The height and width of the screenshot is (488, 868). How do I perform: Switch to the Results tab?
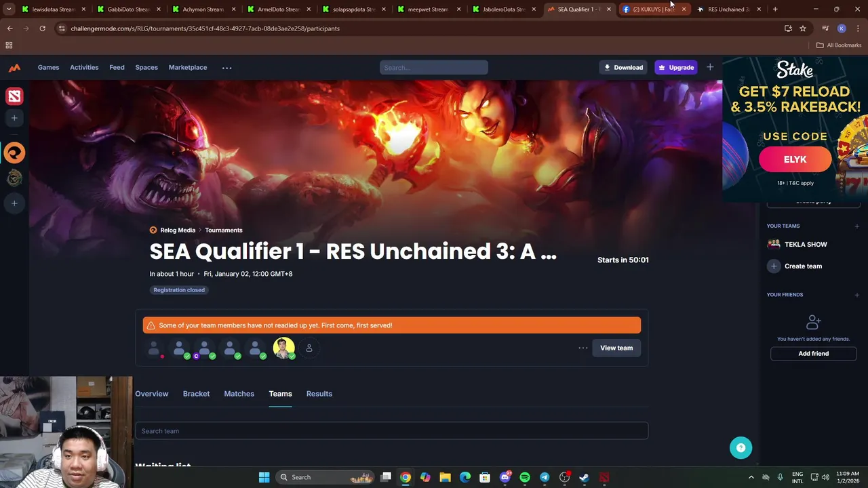(x=319, y=394)
